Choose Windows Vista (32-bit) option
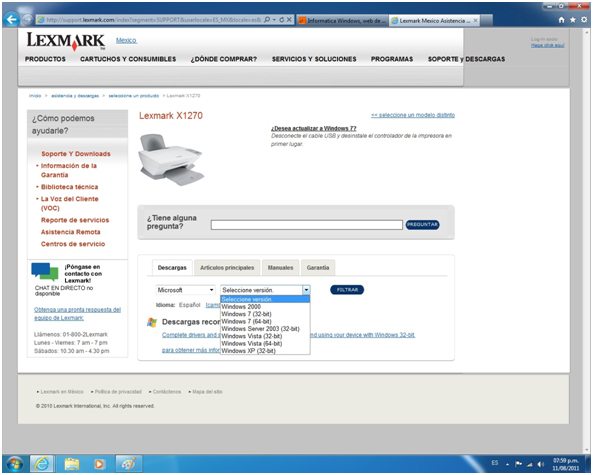Image resolution: width=593 pixels, height=475 pixels. (265, 336)
